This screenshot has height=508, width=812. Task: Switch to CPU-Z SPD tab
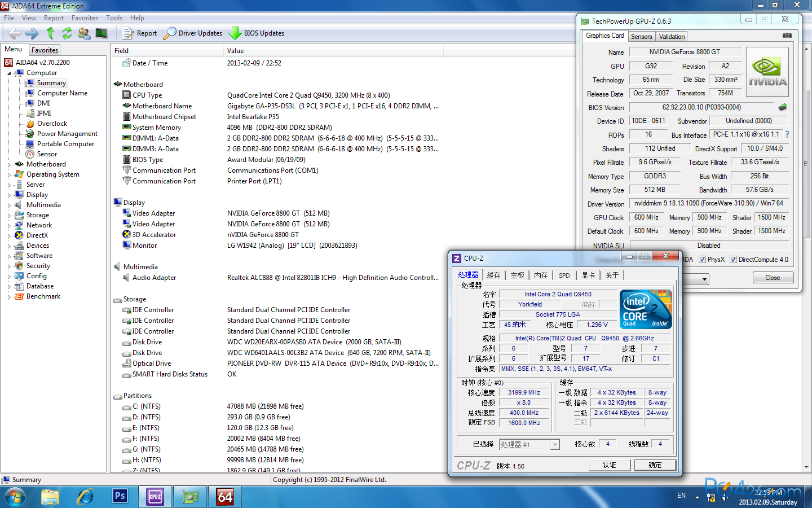[564, 275]
